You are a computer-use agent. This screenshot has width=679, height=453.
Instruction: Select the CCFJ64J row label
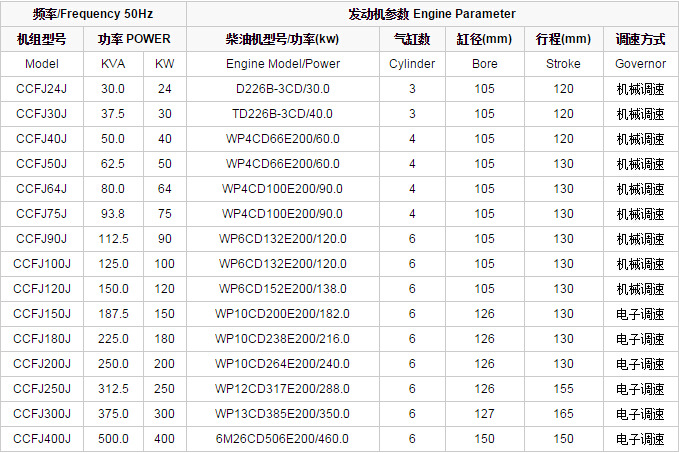pos(42,189)
